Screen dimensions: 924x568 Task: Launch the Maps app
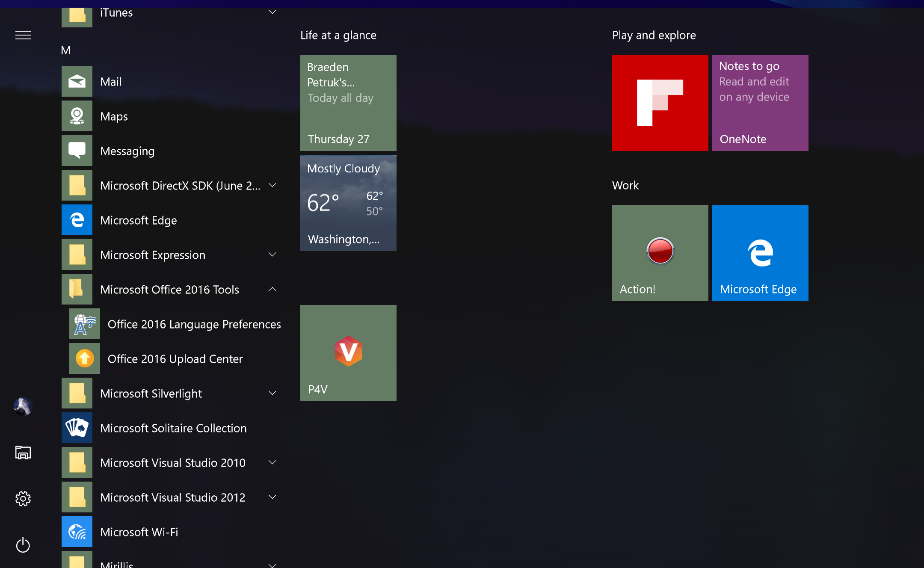[x=113, y=116]
